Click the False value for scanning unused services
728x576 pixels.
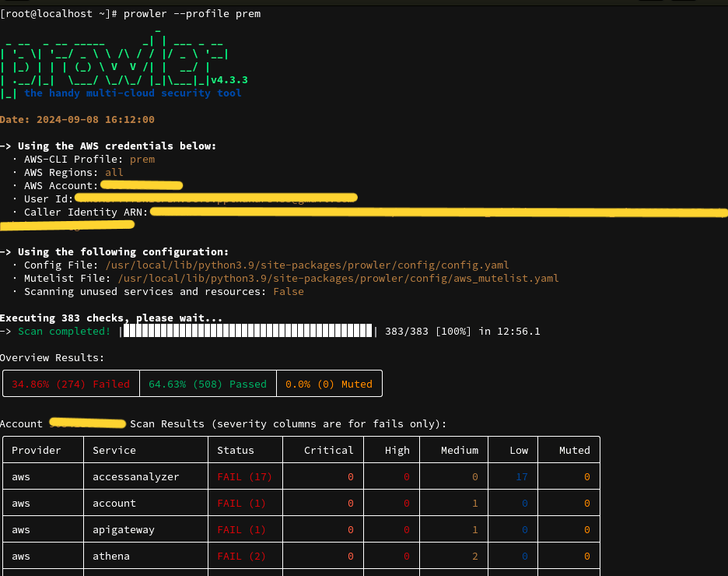tap(289, 291)
